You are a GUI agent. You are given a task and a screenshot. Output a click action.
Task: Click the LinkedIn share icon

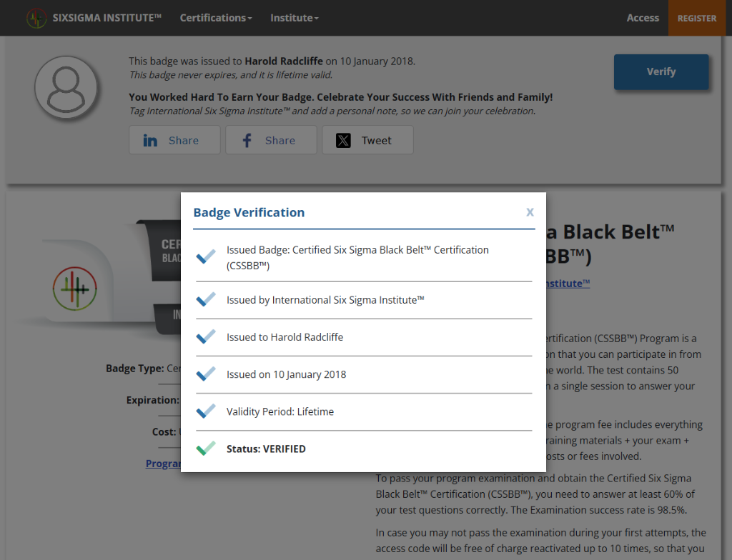(150, 141)
